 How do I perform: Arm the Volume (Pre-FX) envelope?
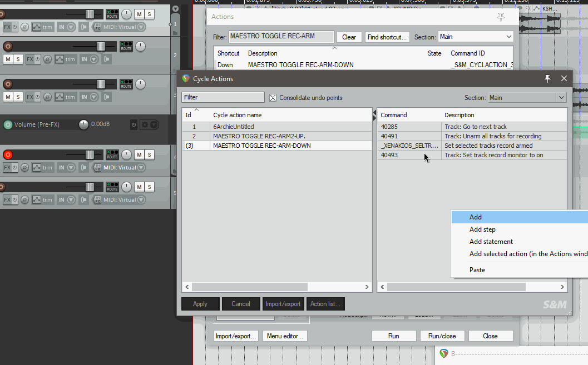[8, 124]
